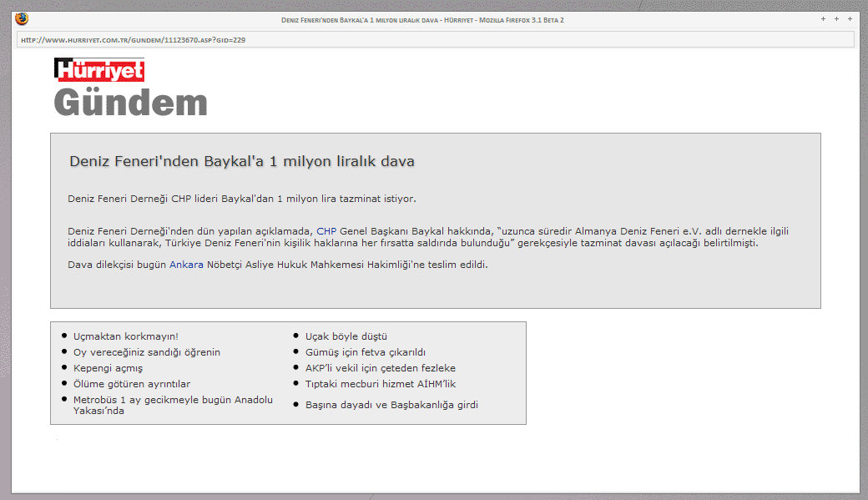Screen dimensions: 868x500
Task: Click the Gündem section heading
Action: tap(131, 103)
